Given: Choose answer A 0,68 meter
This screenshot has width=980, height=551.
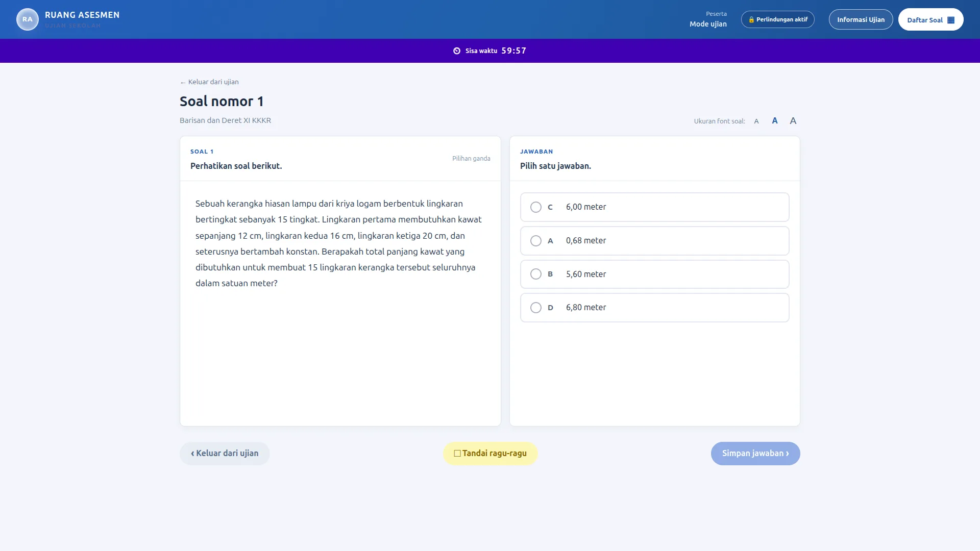Looking at the screenshot, I should [655, 241].
